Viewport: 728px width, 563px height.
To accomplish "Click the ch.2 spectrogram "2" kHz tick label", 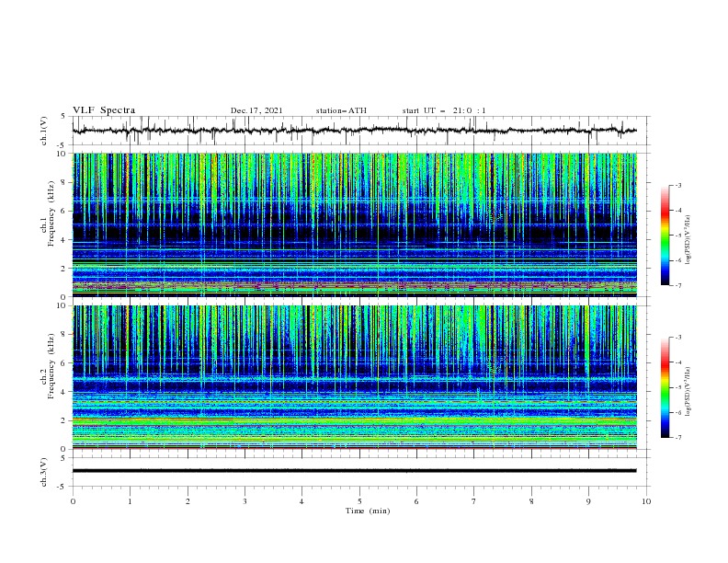I will coord(64,420).
